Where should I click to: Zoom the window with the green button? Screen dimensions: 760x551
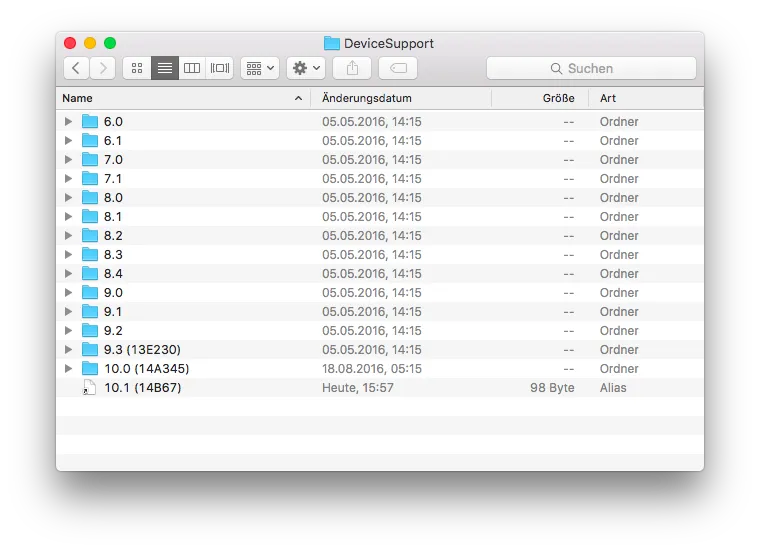click(110, 43)
